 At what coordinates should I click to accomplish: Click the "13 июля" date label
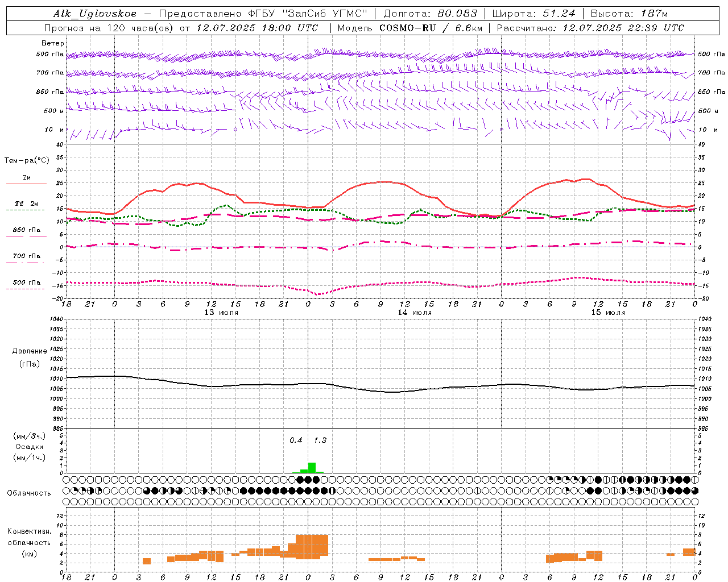click(221, 313)
